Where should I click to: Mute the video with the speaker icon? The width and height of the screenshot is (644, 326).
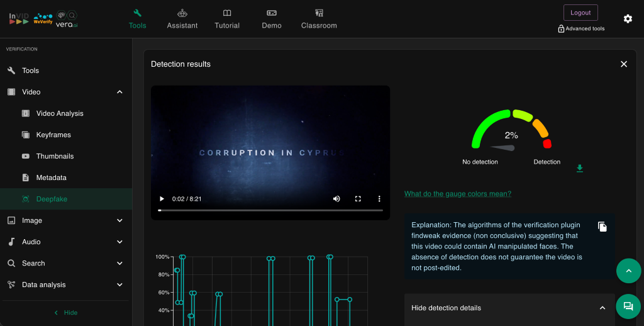pos(336,199)
